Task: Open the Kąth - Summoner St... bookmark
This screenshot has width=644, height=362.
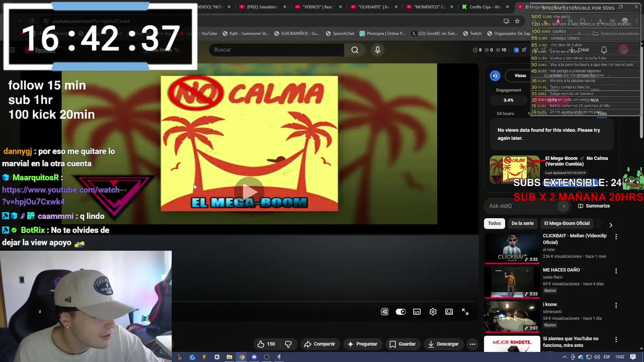Action: pyautogui.click(x=246, y=34)
